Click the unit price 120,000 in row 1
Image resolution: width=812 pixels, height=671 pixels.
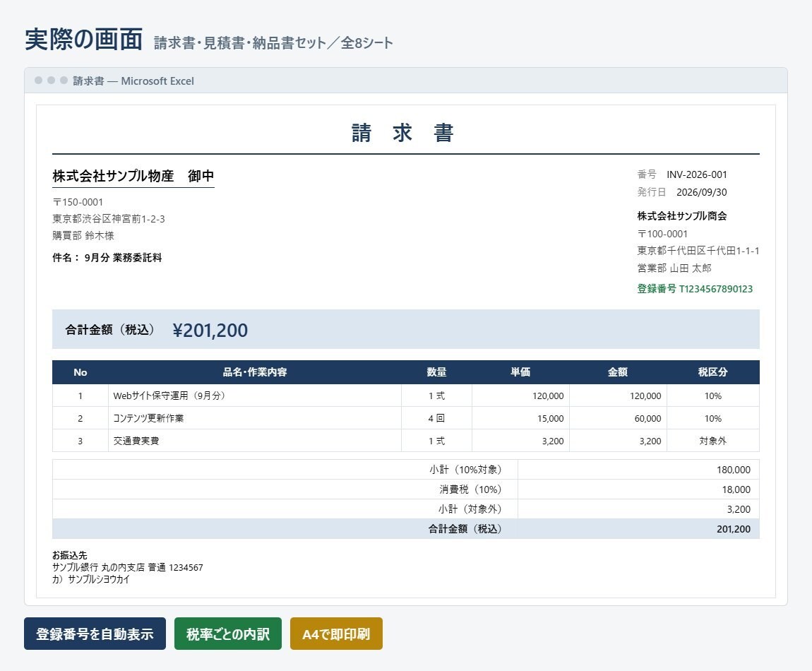pos(520,396)
